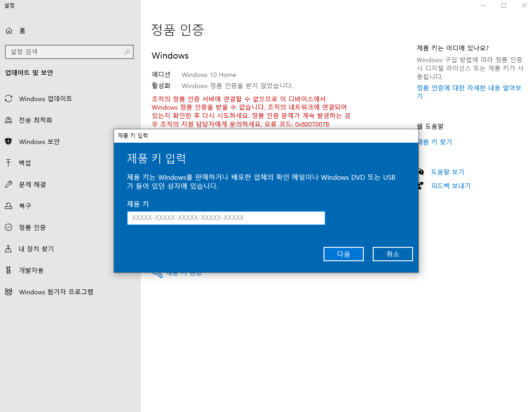Click the 문제 해결 wrench icon
This screenshot has width=532, height=412.
coord(9,184)
